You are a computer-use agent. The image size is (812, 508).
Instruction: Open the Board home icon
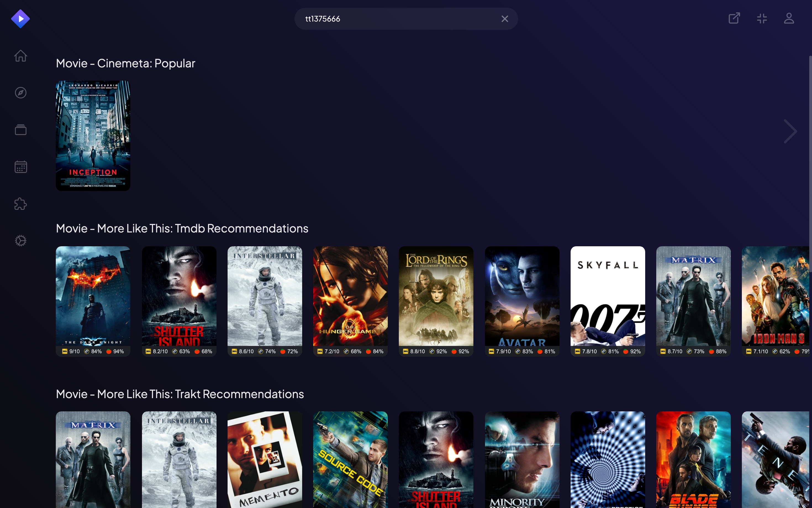(20, 56)
